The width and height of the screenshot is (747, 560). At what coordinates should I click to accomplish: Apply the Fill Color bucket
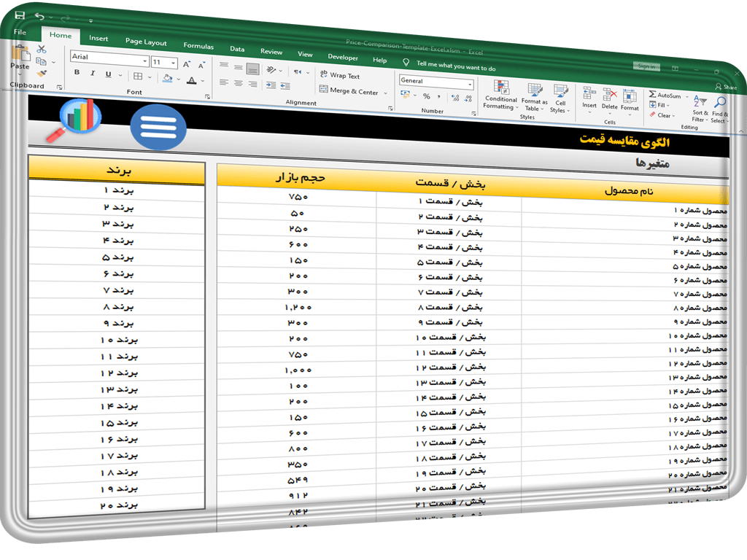click(x=167, y=78)
